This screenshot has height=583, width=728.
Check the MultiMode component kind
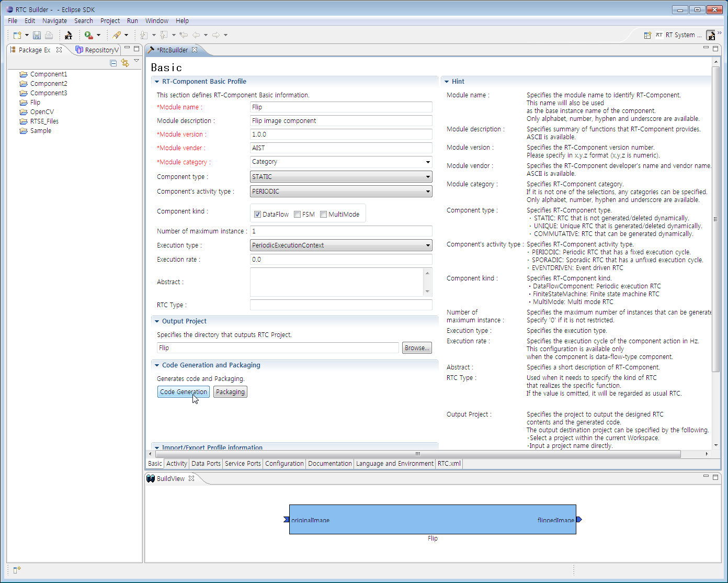tap(323, 215)
